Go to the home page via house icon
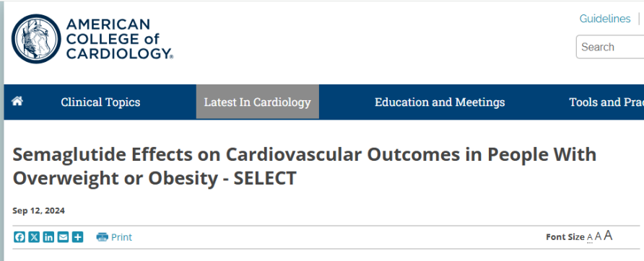Screen dimensions: 644x261 17,101
